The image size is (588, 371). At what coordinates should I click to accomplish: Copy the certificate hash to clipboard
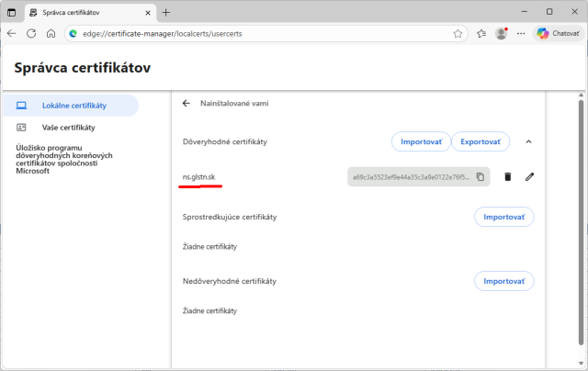[x=480, y=176]
